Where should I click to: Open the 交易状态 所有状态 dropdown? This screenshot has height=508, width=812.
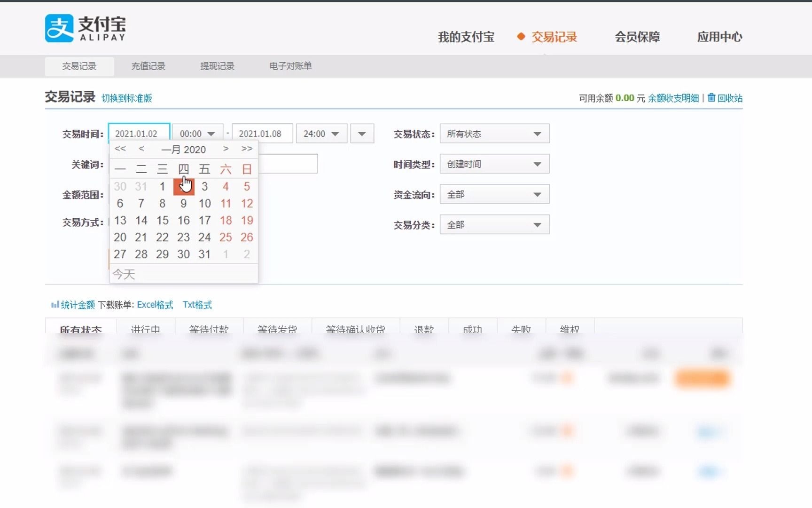pyautogui.click(x=494, y=134)
